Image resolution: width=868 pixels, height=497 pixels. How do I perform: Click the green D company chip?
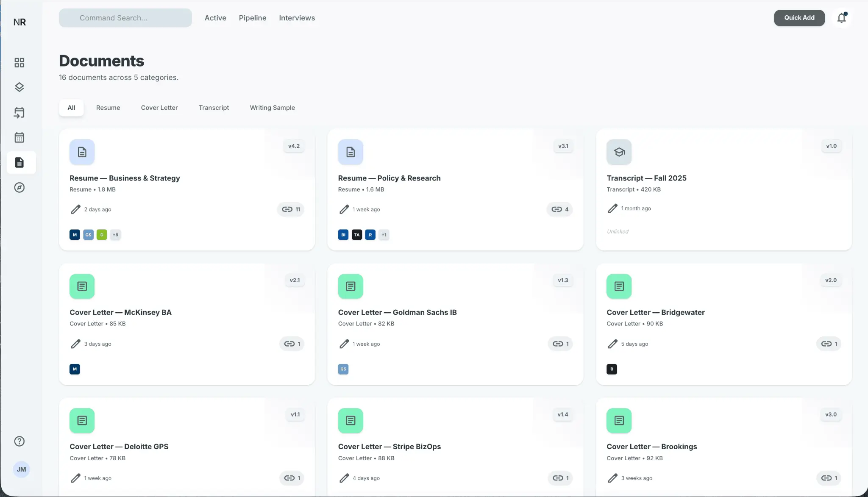pyautogui.click(x=102, y=235)
